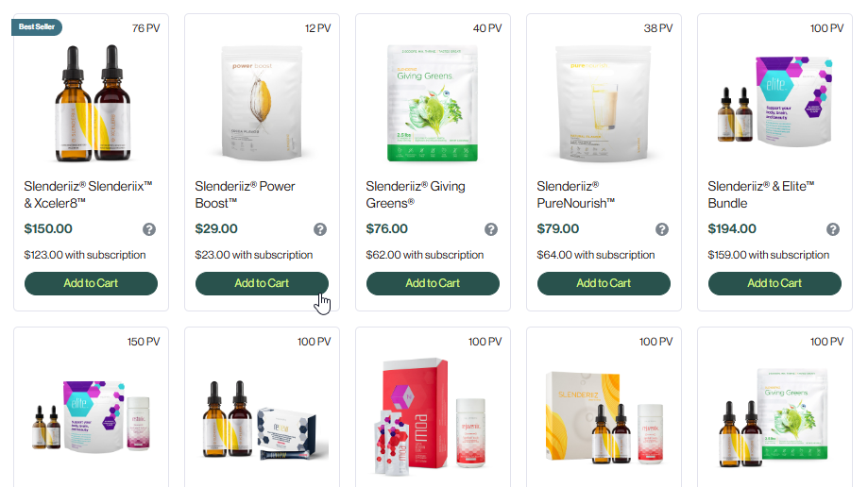
Task: Open Slenderiiz Power Boost product title
Action: (x=245, y=194)
